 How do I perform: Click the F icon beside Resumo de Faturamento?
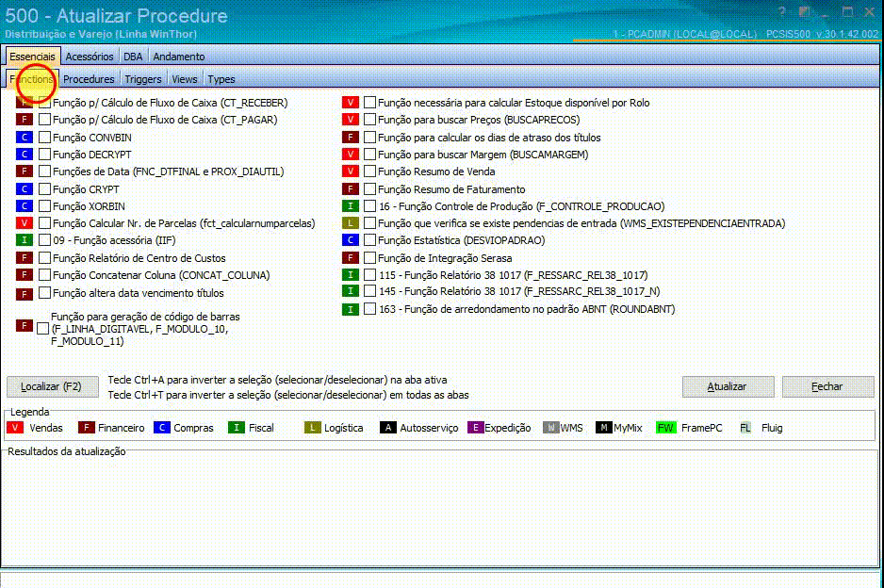coord(350,188)
